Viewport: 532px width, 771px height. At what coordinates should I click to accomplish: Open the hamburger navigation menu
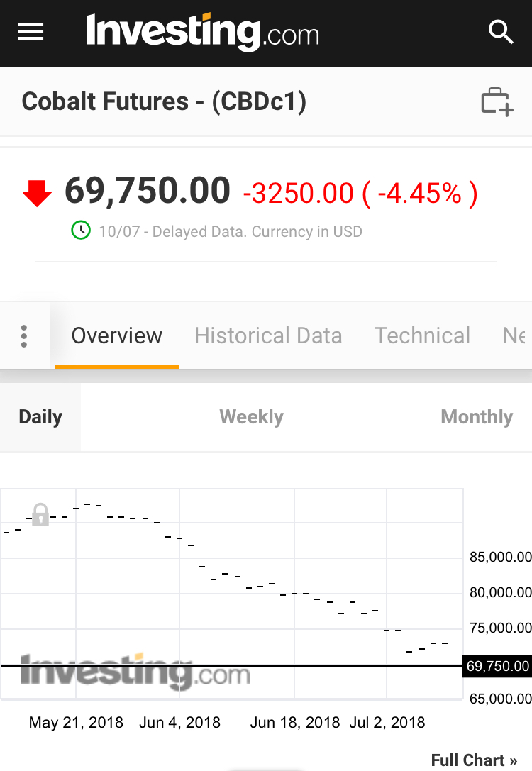click(31, 32)
